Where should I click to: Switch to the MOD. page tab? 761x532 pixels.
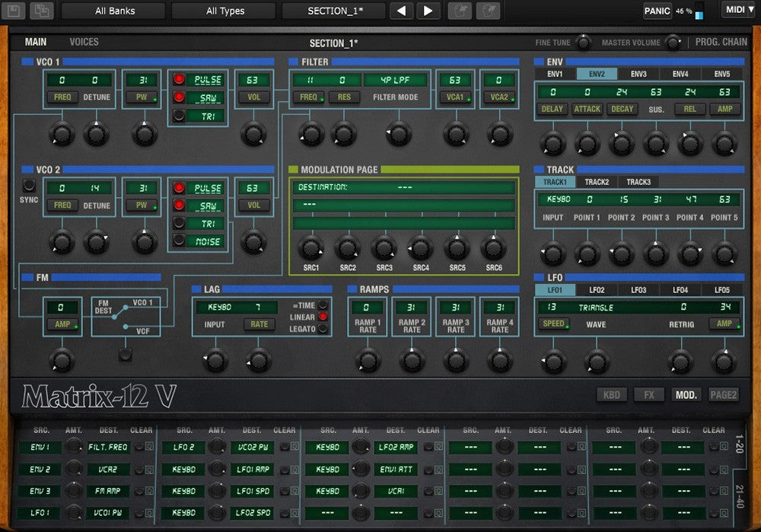tap(686, 395)
